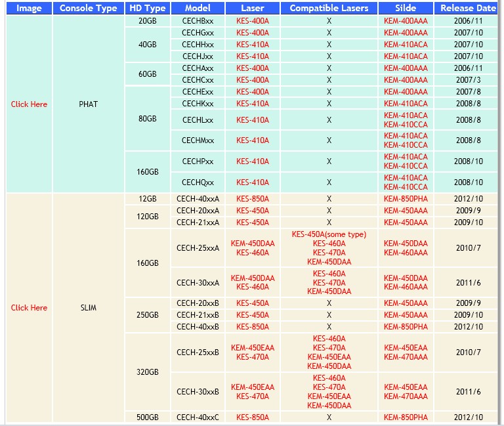Viewport: 504px width, 426px height.
Task: Select the CECH-40xxC model cell
Action: pyautogui.click(x=198, y=417)
